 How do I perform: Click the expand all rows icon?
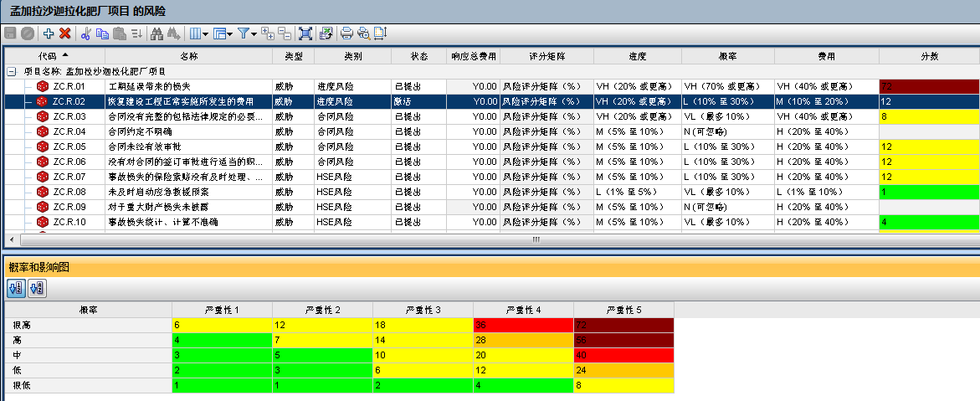[268, 33]
